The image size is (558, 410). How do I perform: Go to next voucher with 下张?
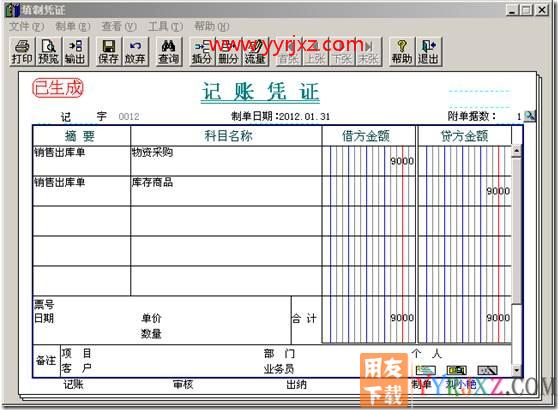pyautogui.click(x=342, y=52)
